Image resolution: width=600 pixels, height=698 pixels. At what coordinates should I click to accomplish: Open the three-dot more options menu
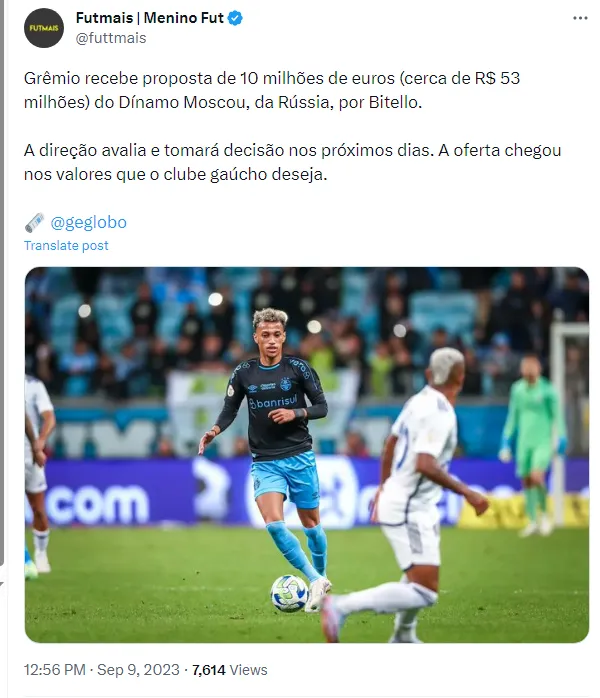tap(580, 18)
